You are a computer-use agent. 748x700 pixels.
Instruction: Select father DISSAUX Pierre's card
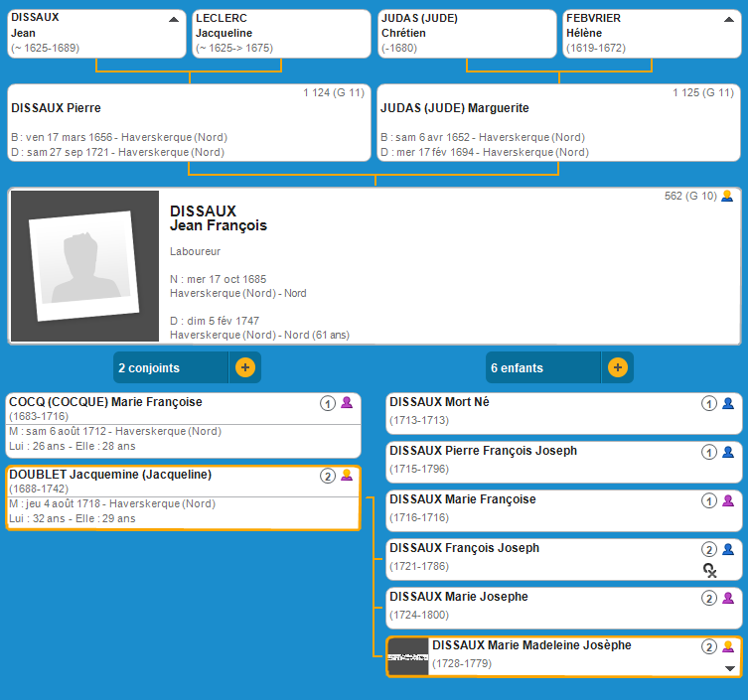(x=189, y=123)
